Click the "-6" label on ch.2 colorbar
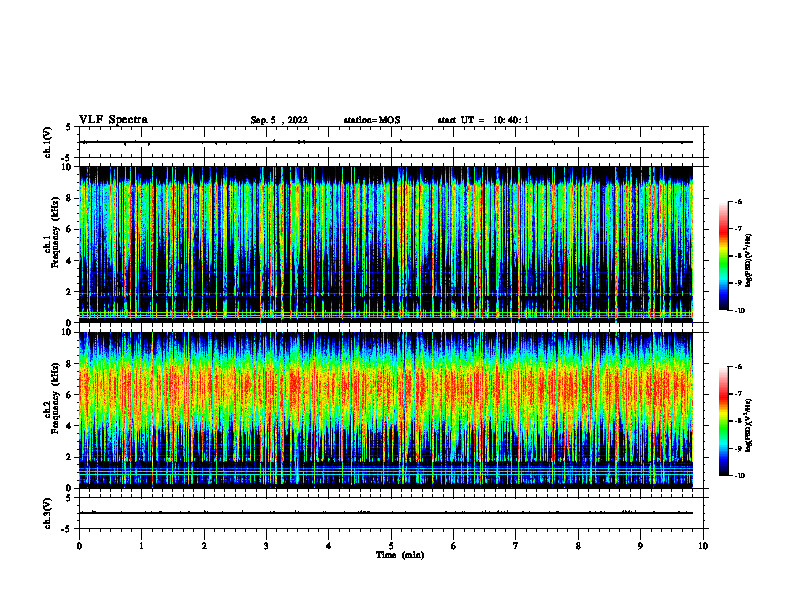 tap(738, 367)
